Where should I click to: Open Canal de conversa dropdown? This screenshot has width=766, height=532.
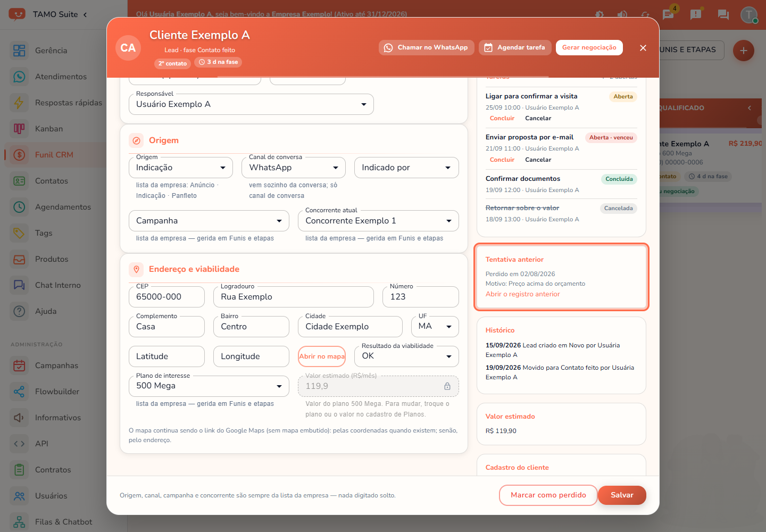294,168
